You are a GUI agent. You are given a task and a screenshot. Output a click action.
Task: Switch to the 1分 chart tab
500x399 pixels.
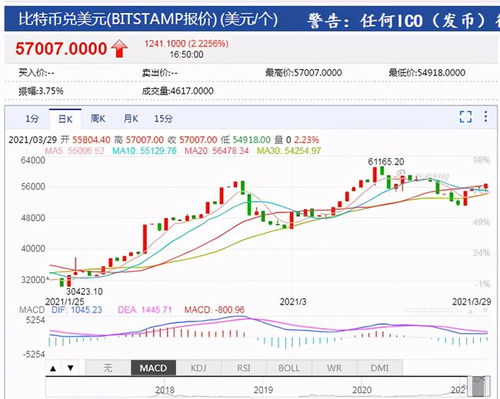pos(32,119)
